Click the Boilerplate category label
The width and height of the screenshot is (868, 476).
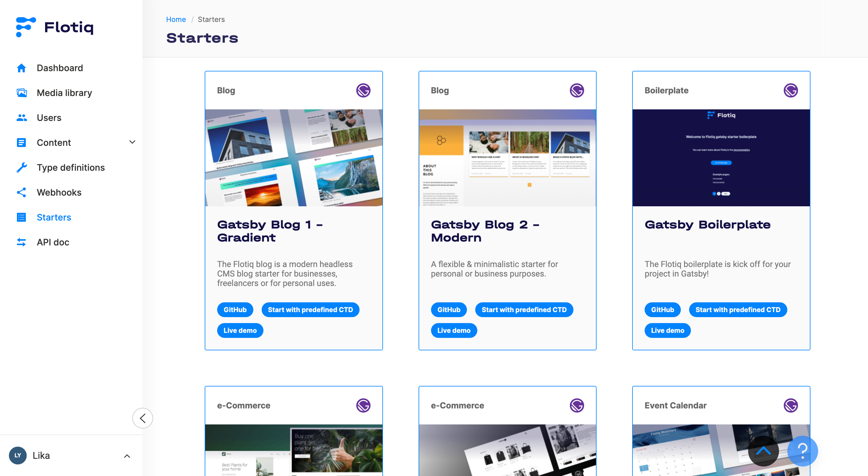[666, 90]
